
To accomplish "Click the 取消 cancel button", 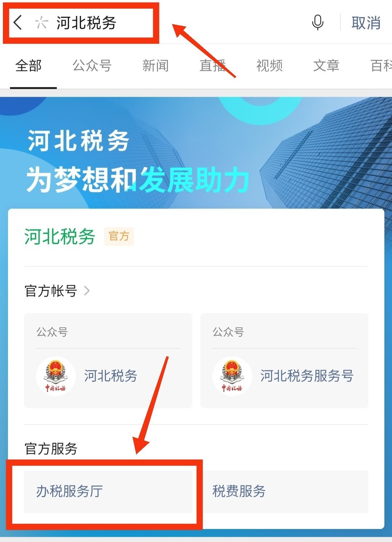I will click(x=366, y=23).
